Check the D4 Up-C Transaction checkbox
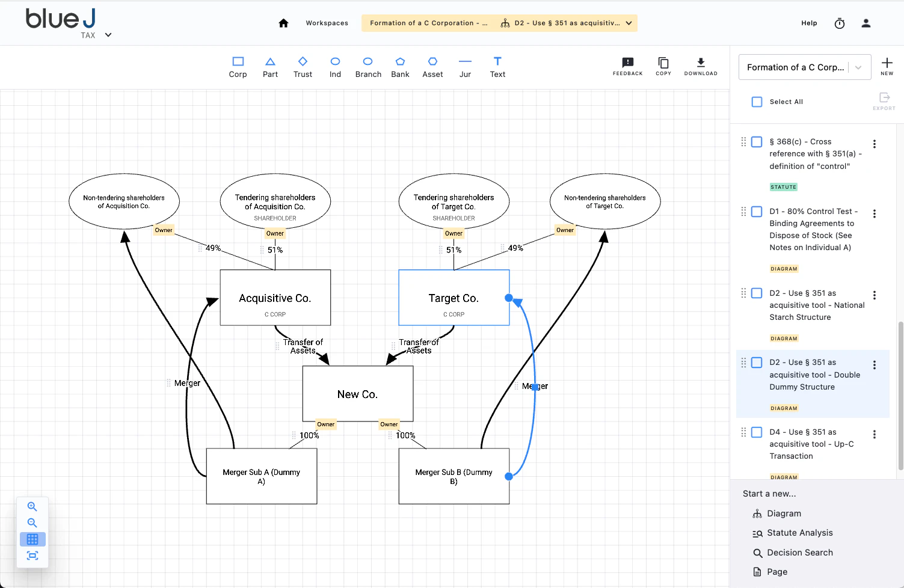Viewport: 904px width, 588px height. pyautogui.click(x=757, y=432)
